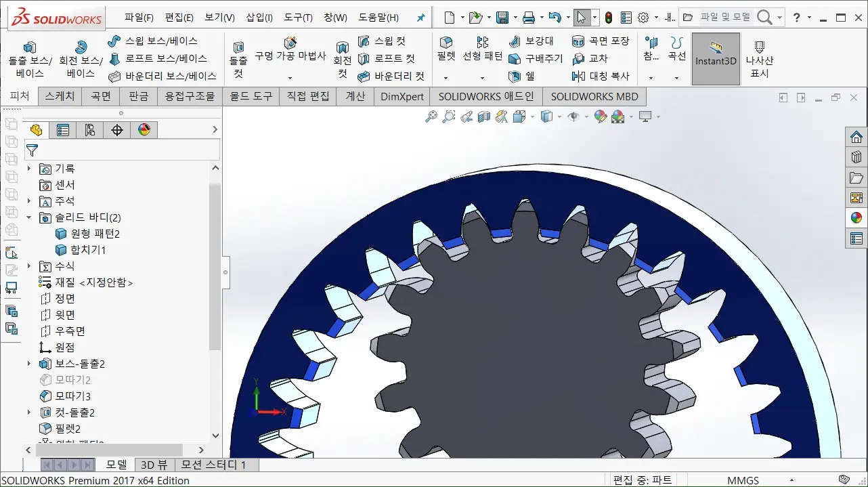Expand the 컷-돌출2 feature

click(x=29, y=412)
